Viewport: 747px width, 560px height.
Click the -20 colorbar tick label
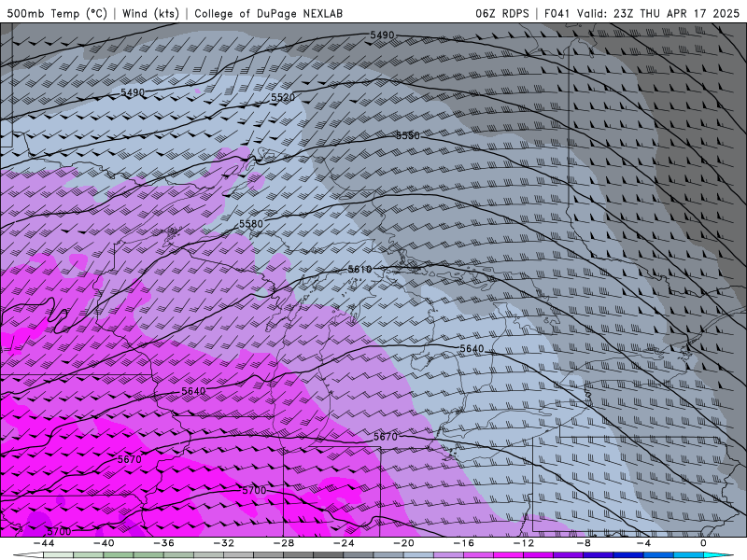click(403, 543)
